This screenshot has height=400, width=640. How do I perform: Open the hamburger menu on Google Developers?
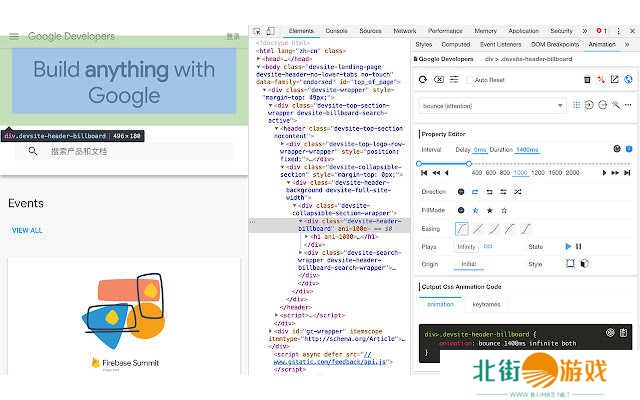pyautogui.click(x=14, y=36)
